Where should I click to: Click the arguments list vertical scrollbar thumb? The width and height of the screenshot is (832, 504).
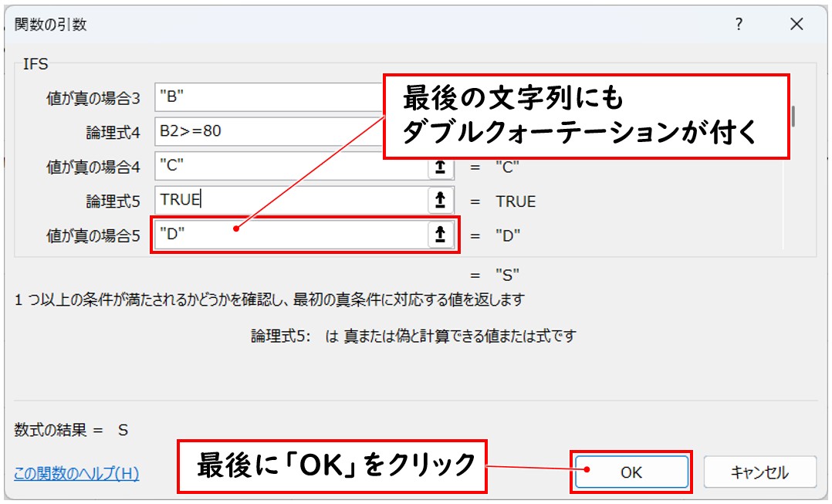click(793, 117)
